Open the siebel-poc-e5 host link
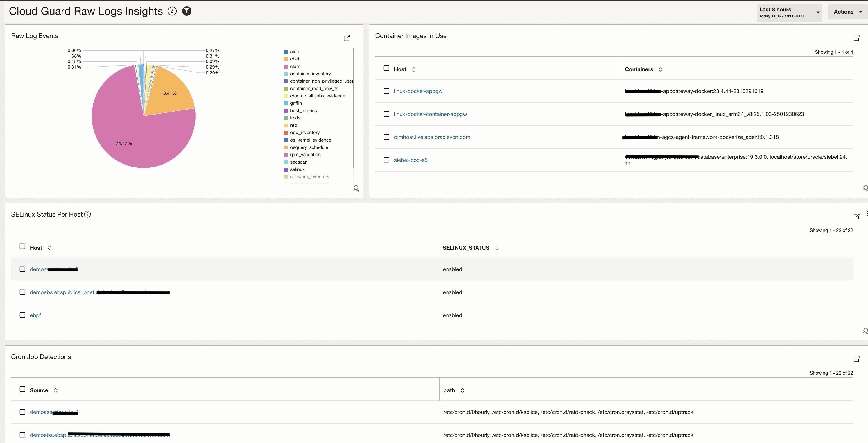 (x=410, y=160)
